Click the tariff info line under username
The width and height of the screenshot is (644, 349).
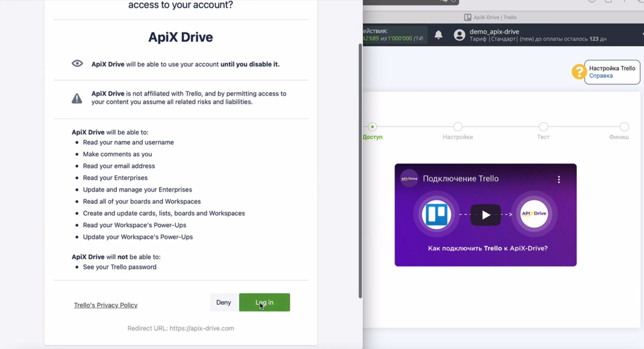tap(538, 39)
